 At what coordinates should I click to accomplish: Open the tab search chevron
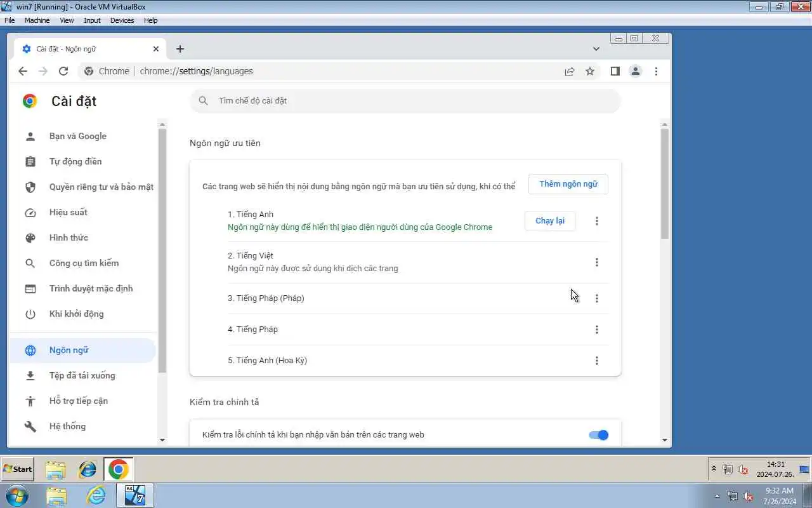click(596, 49)
